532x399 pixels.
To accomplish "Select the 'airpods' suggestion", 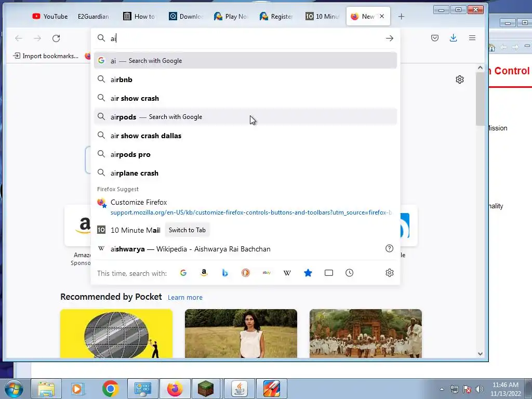I will click(245, 117).
